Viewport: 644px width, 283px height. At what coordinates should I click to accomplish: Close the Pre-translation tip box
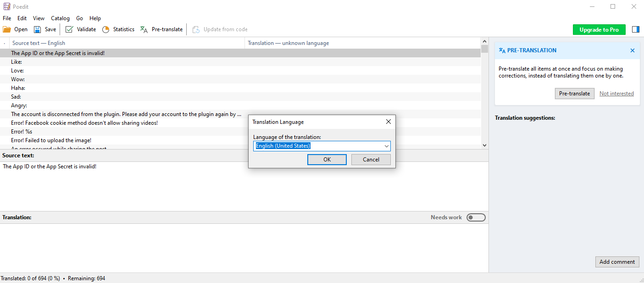633,50
